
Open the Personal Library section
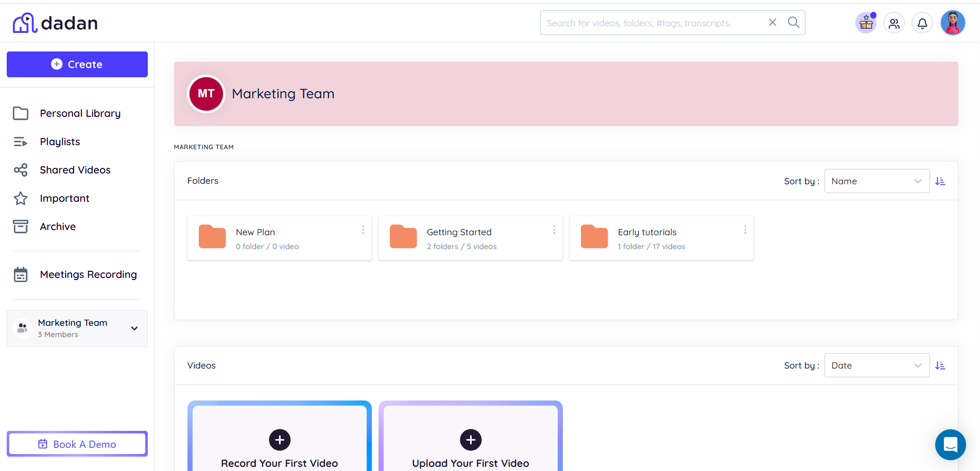tap(80, 113)
